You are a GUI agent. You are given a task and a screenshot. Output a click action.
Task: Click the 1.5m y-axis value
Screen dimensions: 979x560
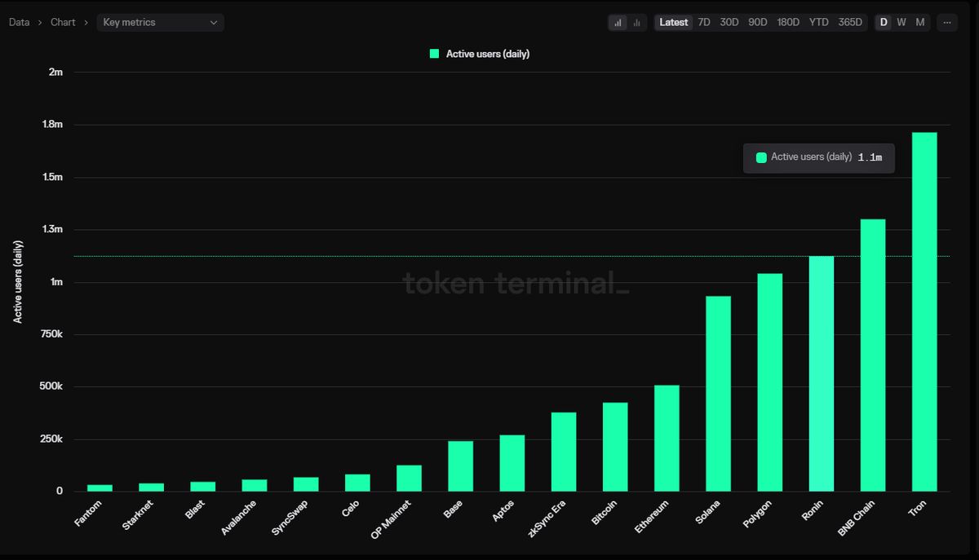52,177
